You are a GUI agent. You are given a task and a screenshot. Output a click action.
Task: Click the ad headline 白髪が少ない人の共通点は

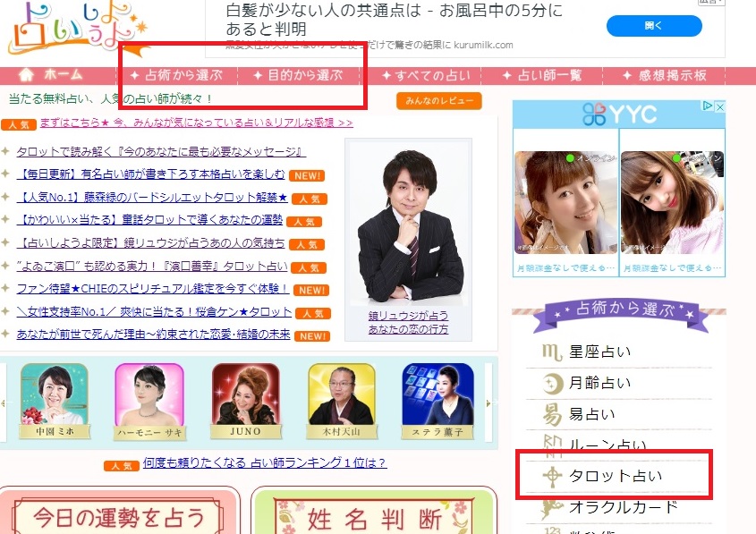click(394, 20)
